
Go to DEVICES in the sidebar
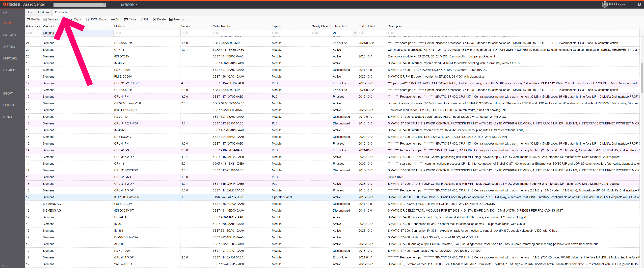coord(9,23)
